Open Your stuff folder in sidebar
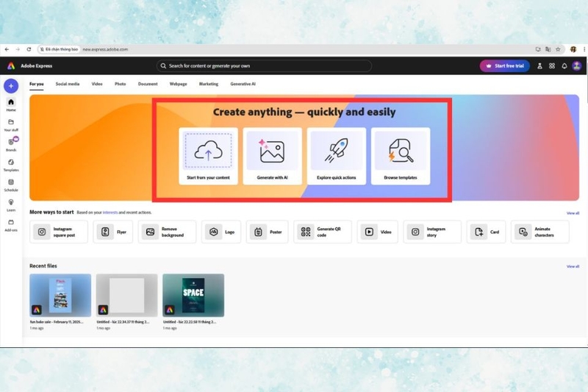The image size is (588, 392). click(x=11, y=125)
